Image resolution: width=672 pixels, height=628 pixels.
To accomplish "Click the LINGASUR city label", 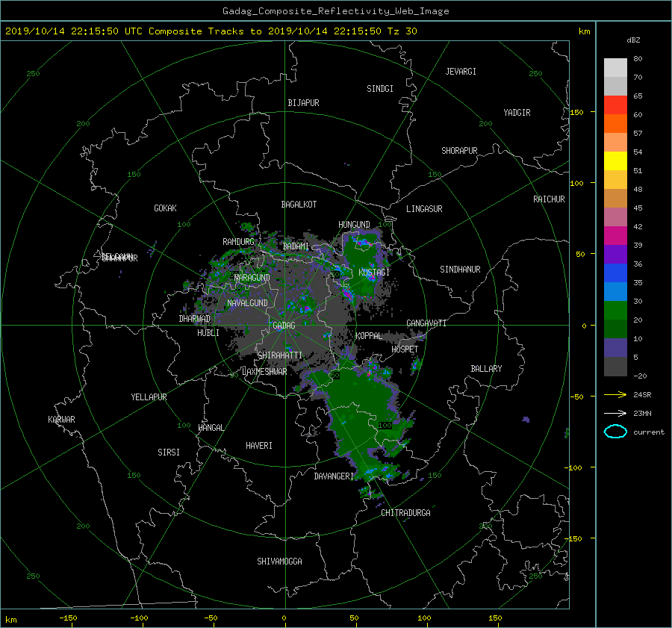I will (424, 209).
